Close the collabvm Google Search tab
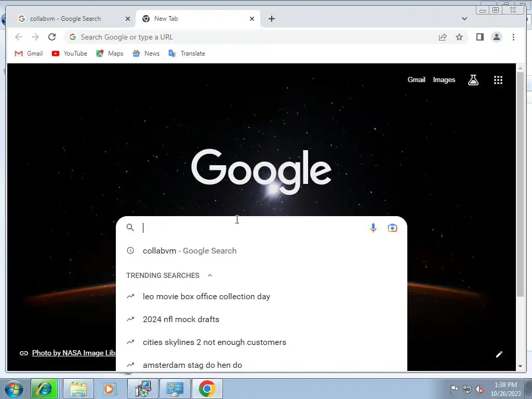Image resolution: width=532 pixels, height=399 pixels. click(x=128, y=19)
